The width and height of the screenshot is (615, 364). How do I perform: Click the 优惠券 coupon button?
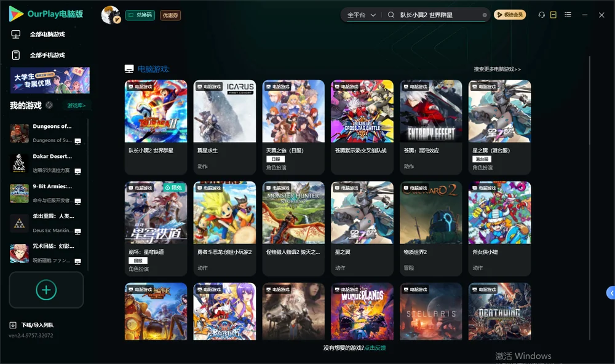tap(170, 15)
